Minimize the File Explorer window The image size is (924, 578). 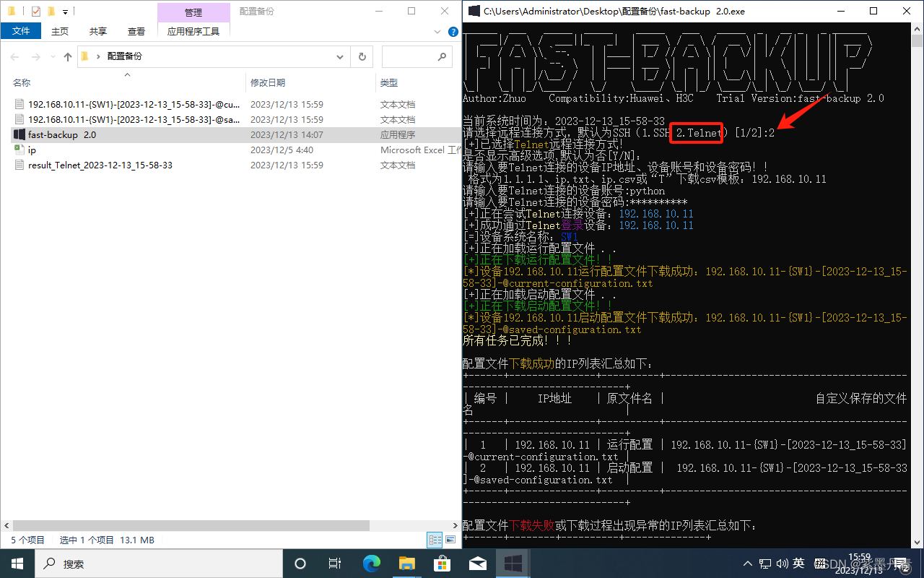378,11
